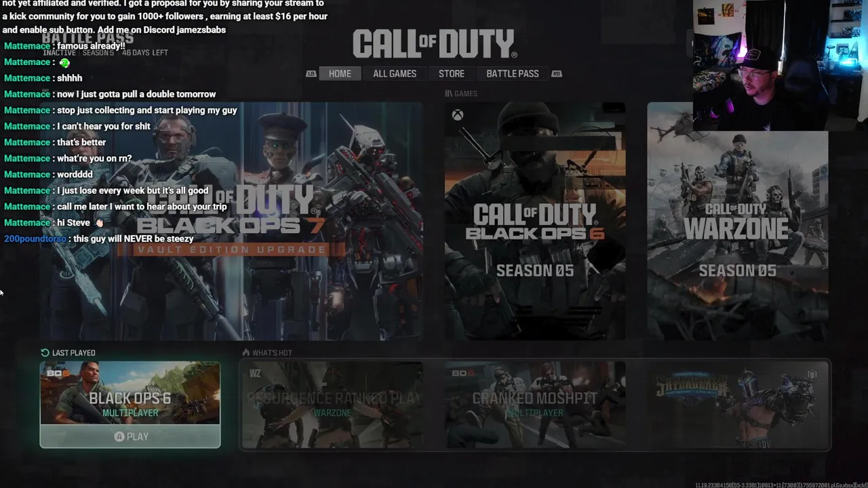The height and width of the screenshot is (488, 868).
Task: Click the Discord jamezsbabs spam message text
Action: [x=165, y=17]
